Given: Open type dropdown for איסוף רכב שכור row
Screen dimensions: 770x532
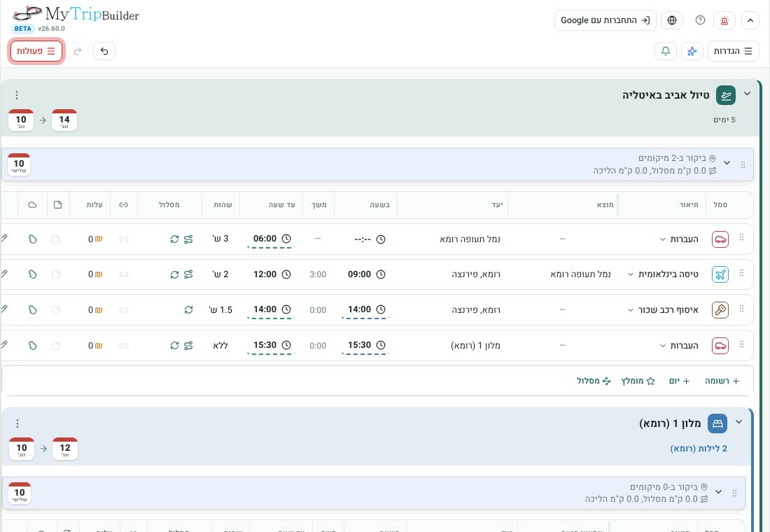Looking at the screenshot, I should [631, 310].
